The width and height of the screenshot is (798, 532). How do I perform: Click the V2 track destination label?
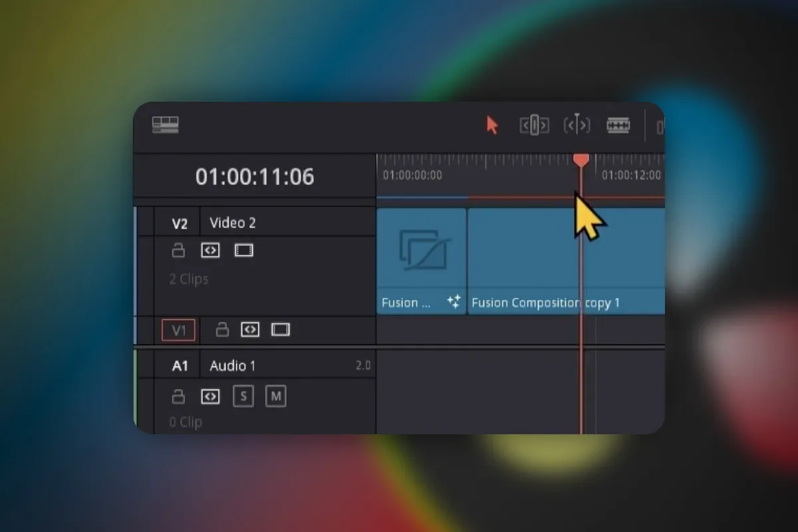point(180,223)
